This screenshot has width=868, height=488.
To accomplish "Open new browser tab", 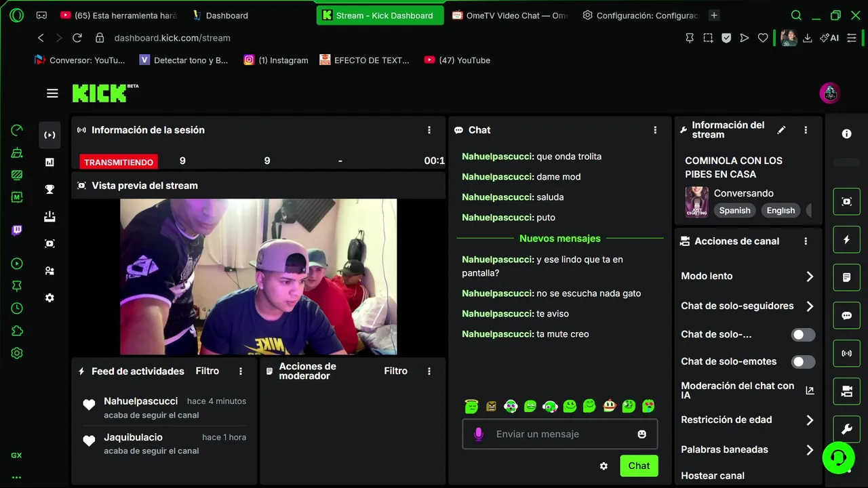I will 714,15.
